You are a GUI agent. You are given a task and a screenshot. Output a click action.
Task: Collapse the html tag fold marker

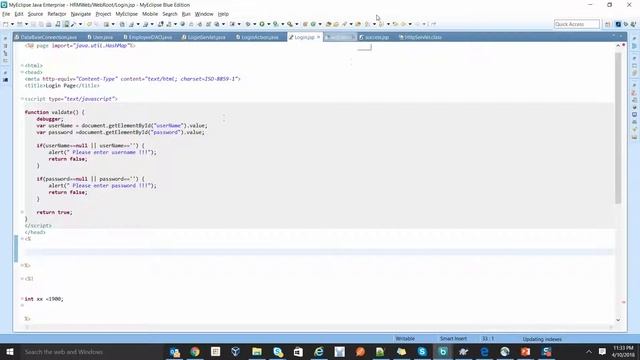22,65
